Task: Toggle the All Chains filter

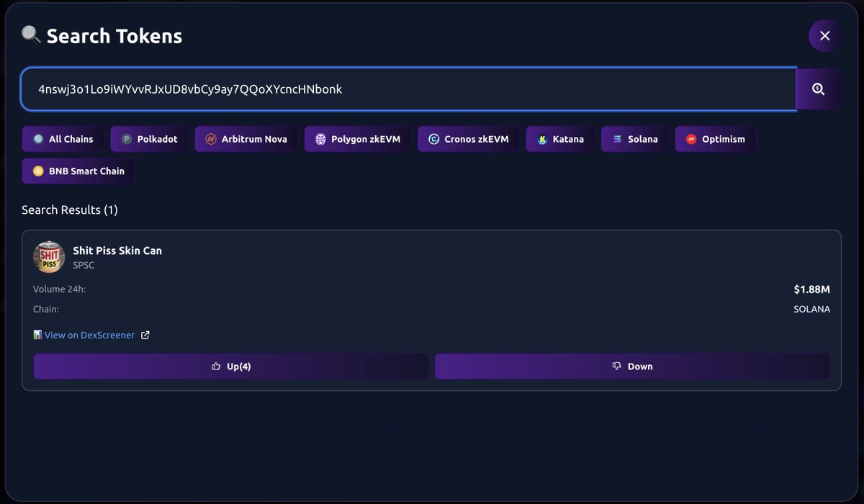Action: [63, 138]
